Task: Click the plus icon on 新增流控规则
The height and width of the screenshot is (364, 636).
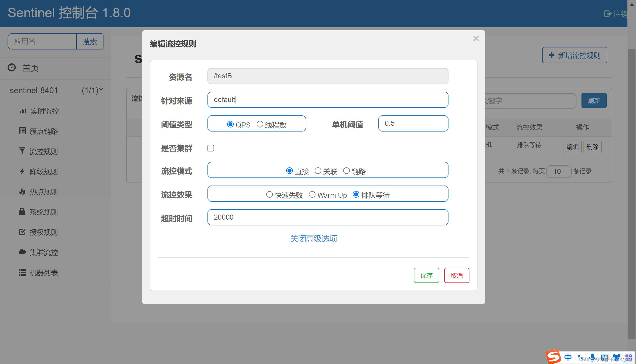Action: coord(552,55)
